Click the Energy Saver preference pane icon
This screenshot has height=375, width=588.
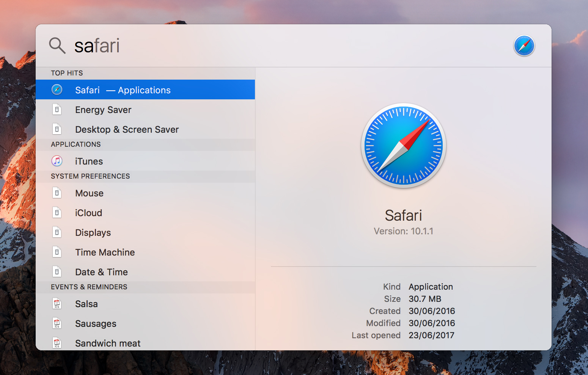click(x=57, y=110)
